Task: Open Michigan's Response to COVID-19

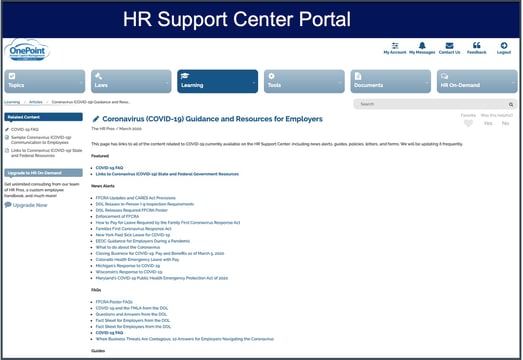Action: pos(128,266)
